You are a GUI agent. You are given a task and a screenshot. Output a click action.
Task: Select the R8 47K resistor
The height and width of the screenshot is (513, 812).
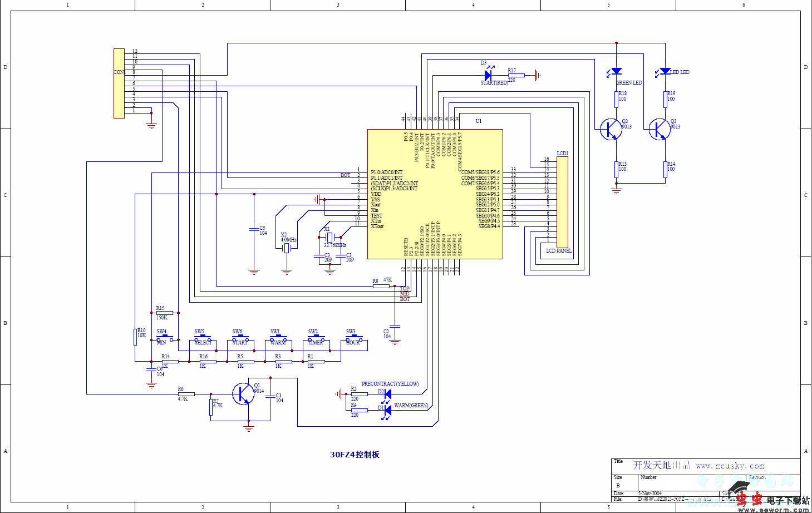pos(381,286)
